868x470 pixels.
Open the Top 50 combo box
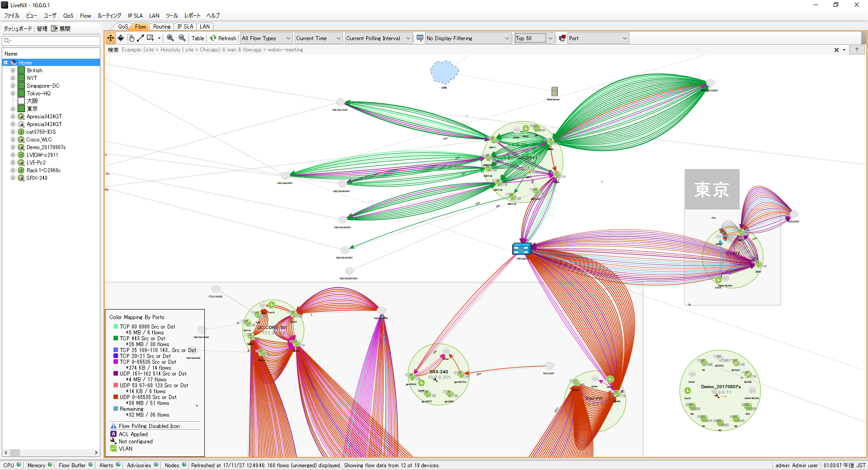point(534,38)
